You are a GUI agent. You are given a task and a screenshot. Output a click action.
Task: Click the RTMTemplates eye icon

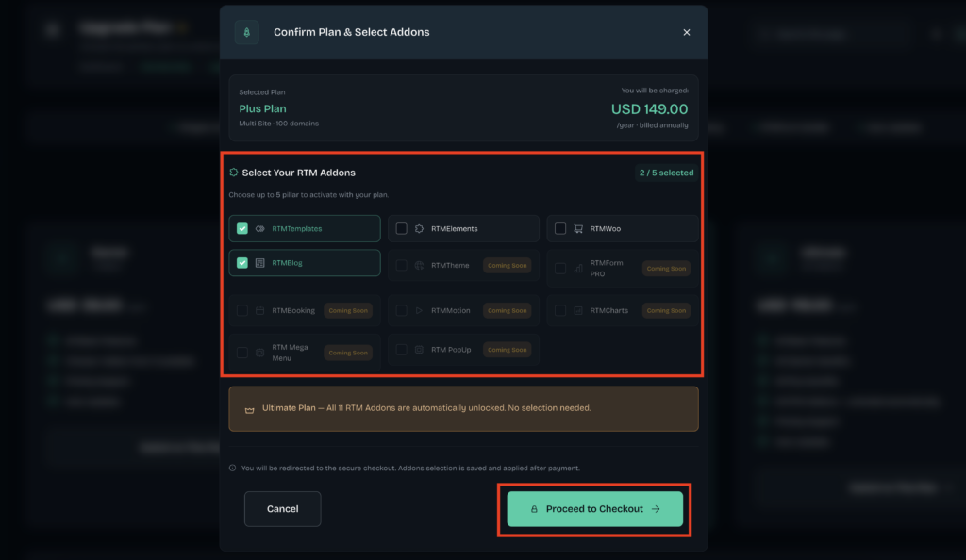260,228
